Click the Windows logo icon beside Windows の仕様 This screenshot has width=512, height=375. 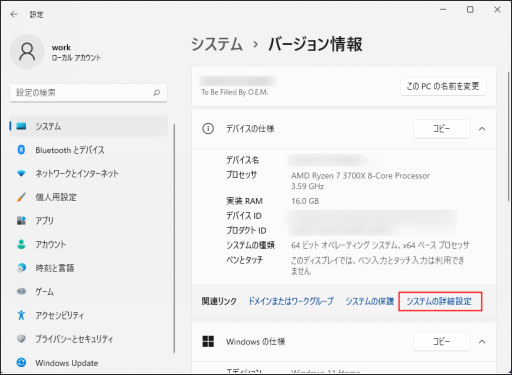(208, 341)
